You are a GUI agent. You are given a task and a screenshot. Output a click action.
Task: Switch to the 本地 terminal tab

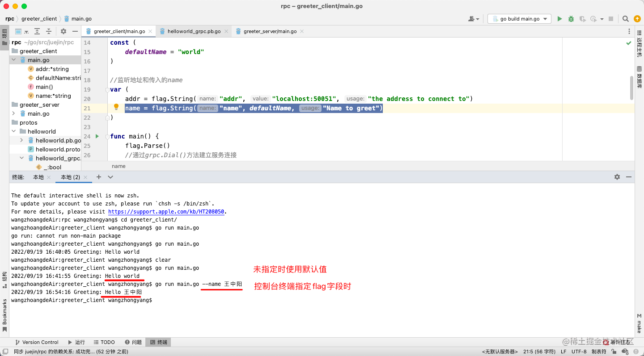[38, 177]
